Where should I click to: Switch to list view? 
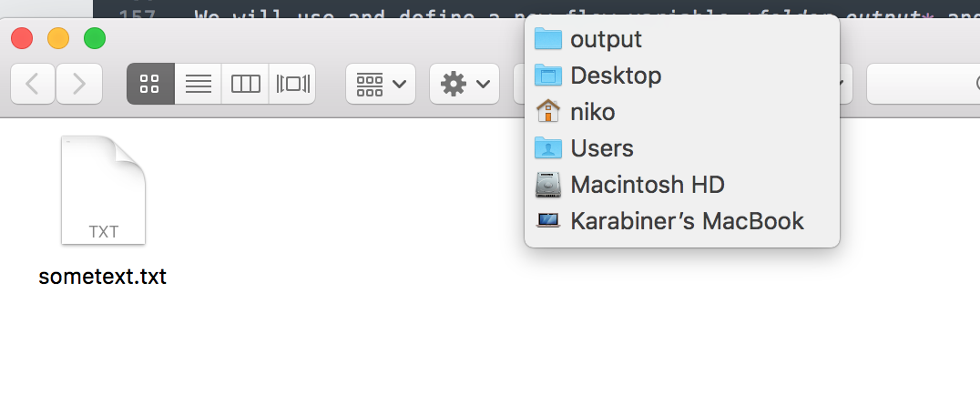pos(198,85)
